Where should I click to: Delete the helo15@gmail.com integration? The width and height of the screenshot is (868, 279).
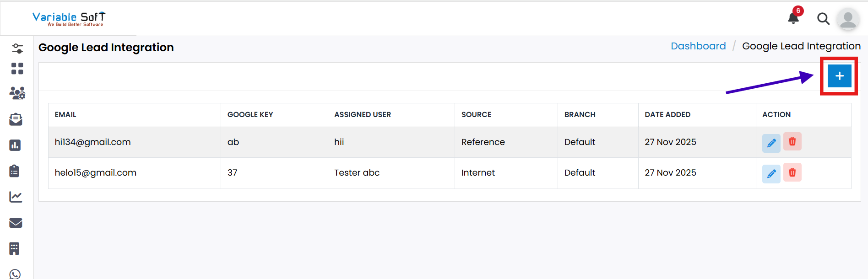tap(792, 172)
